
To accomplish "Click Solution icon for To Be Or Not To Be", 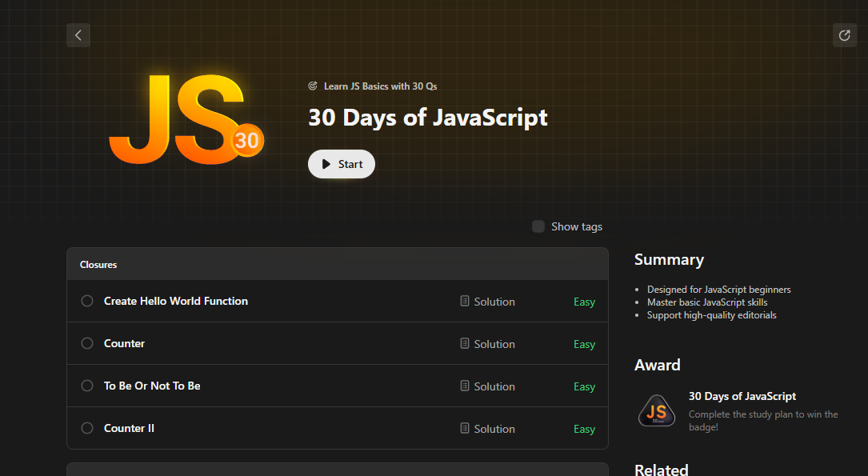I will (465, 386).
